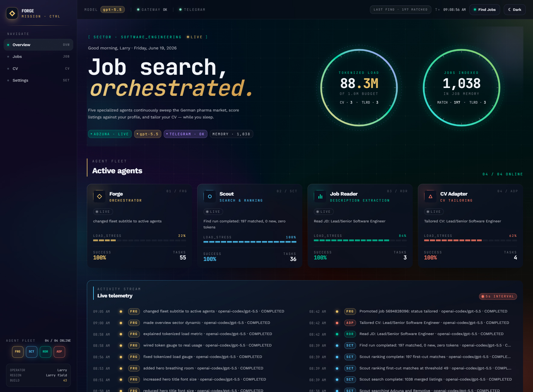Click 'increased hero title font size' row
533x392 pixels.
[x=197, y=380]
